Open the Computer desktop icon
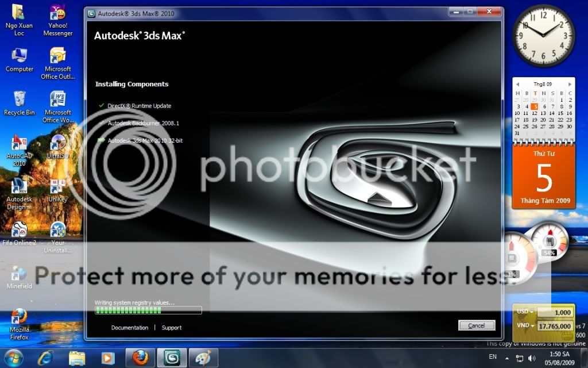Image resolution: width=588 pixels, height=368 pixels. 19,60
